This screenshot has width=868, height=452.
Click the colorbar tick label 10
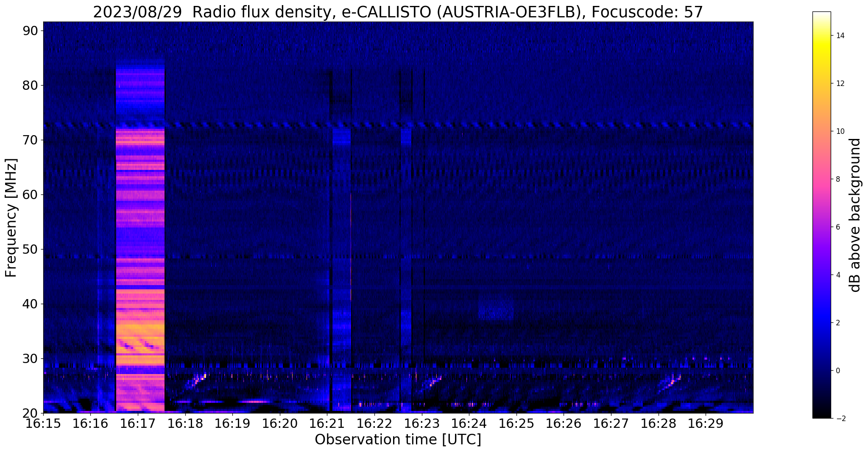click(840, 131)
